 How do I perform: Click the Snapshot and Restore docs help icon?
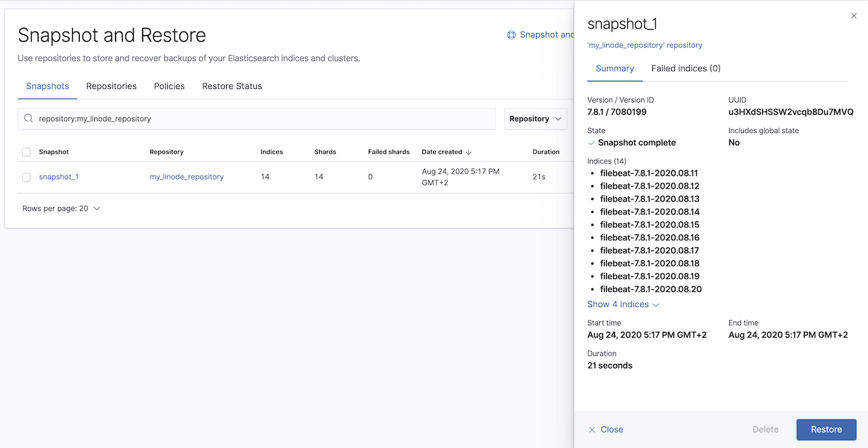(512, 35)
